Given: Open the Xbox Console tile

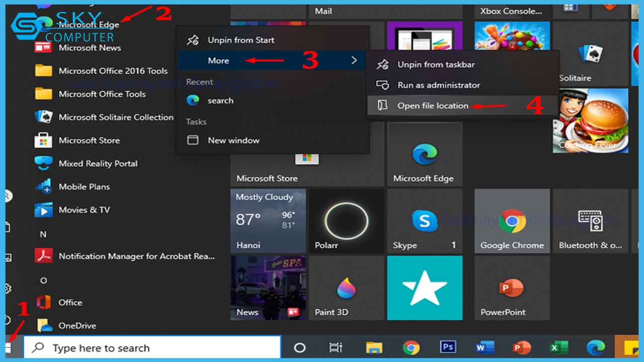Looking at the screenshot, I should tap(512, 12).
